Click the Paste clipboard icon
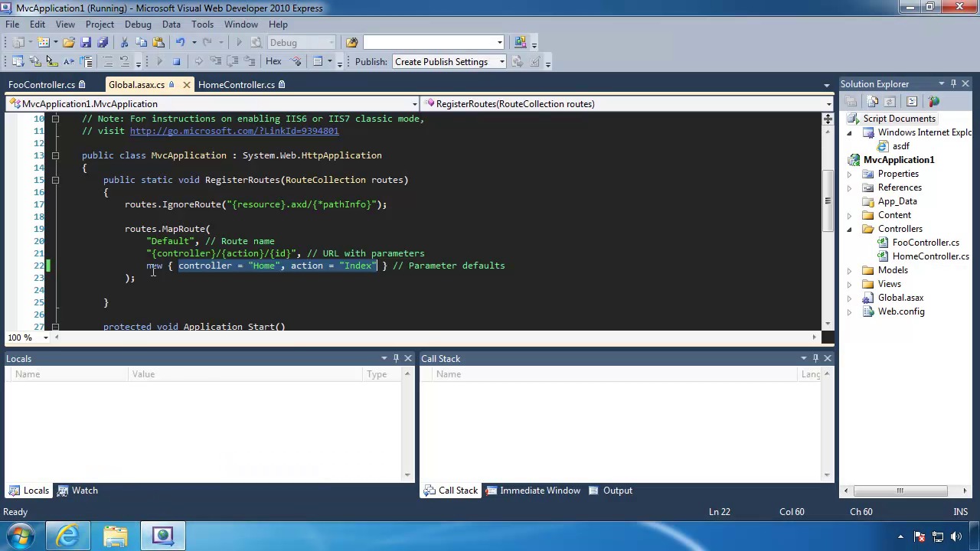980x551 pixels. (158, 42)
